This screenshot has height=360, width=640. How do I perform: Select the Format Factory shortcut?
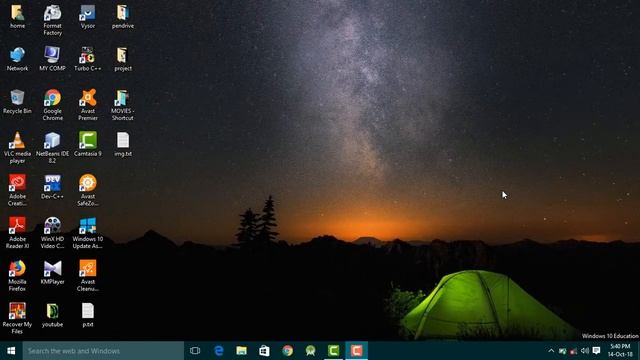(52, 20)
